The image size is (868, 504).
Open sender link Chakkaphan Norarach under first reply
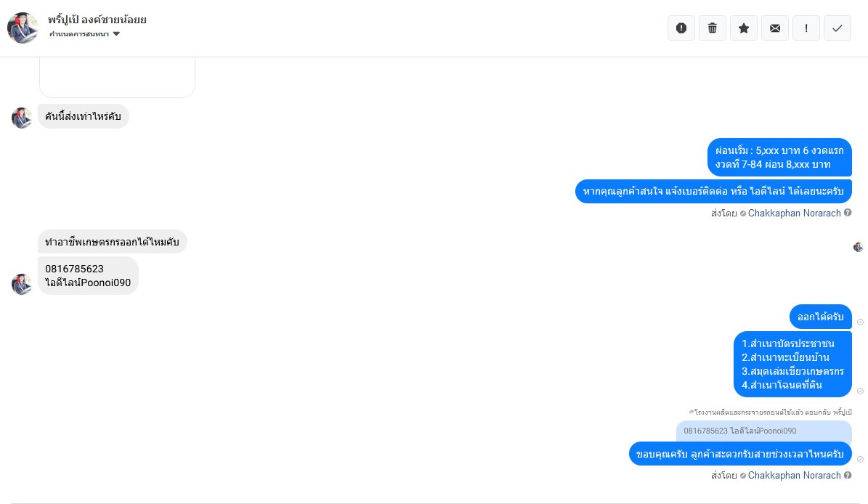794,213
